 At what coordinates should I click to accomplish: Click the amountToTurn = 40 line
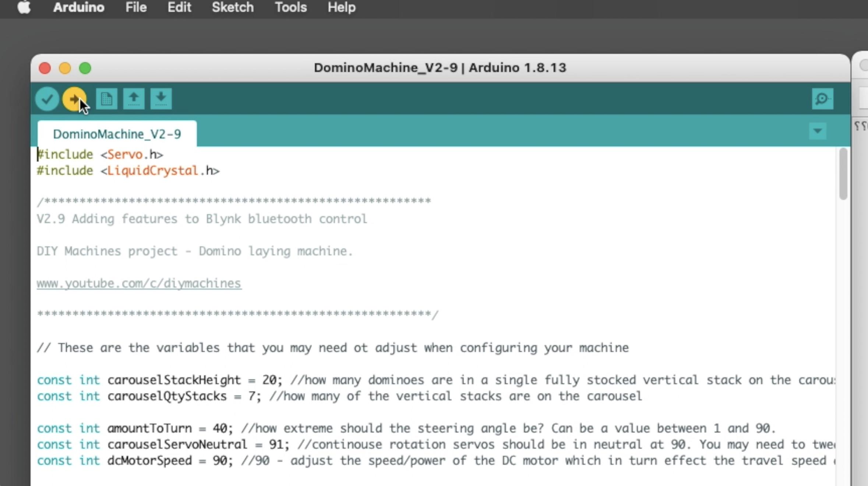[x=406, y=428]
